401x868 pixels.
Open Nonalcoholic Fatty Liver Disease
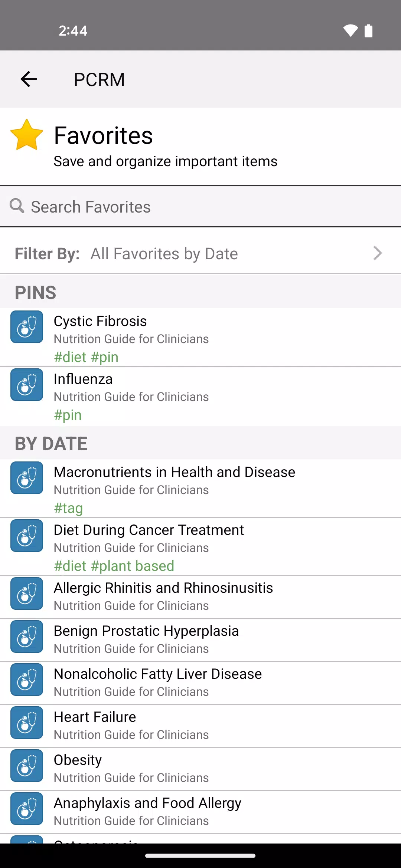200,683
